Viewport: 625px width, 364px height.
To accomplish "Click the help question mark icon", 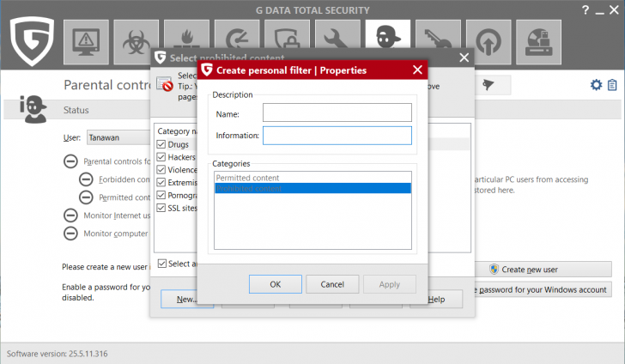I will click(586, 10).
